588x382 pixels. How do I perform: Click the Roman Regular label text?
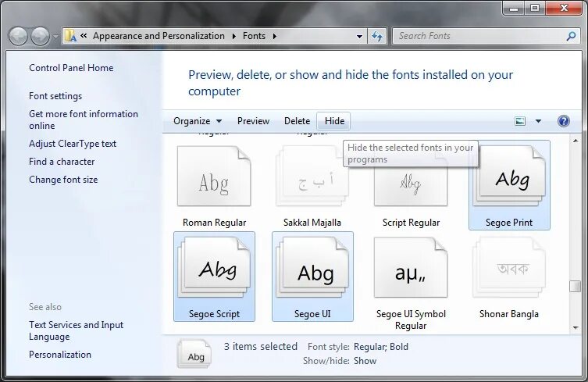point(214,223)
